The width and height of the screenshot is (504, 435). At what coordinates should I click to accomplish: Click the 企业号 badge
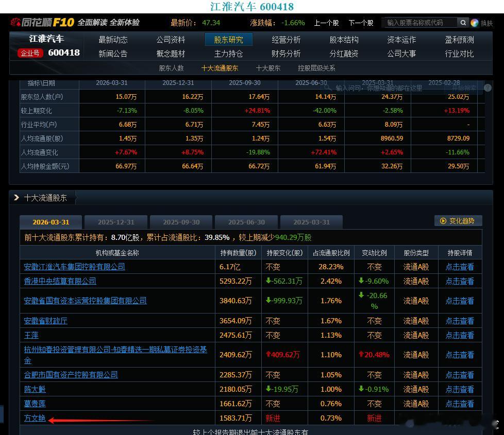click(30, 53)
